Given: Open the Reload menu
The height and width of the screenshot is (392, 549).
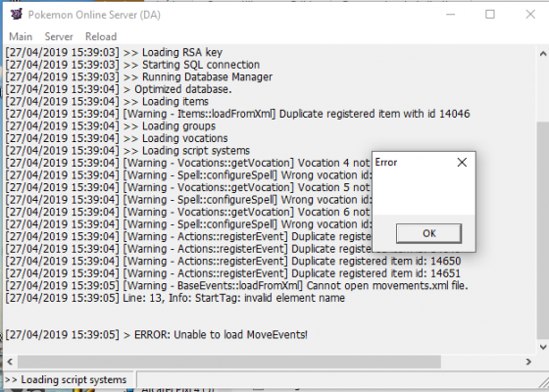Looking at the screenshot, I should tap(101, 37).
